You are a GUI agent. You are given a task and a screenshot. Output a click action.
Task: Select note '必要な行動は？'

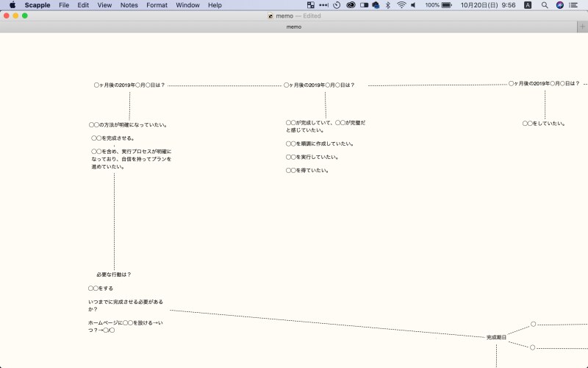point(114,275)
